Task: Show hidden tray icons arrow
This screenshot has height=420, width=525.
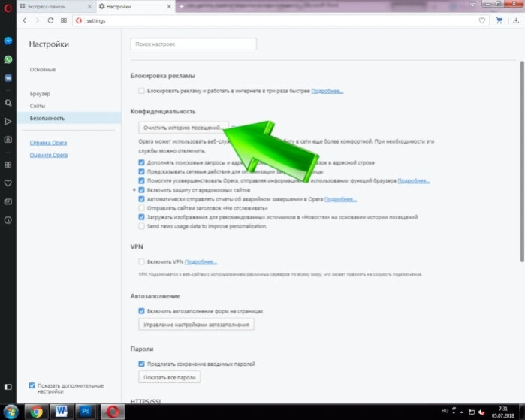Action: click(x=462, y=412)
